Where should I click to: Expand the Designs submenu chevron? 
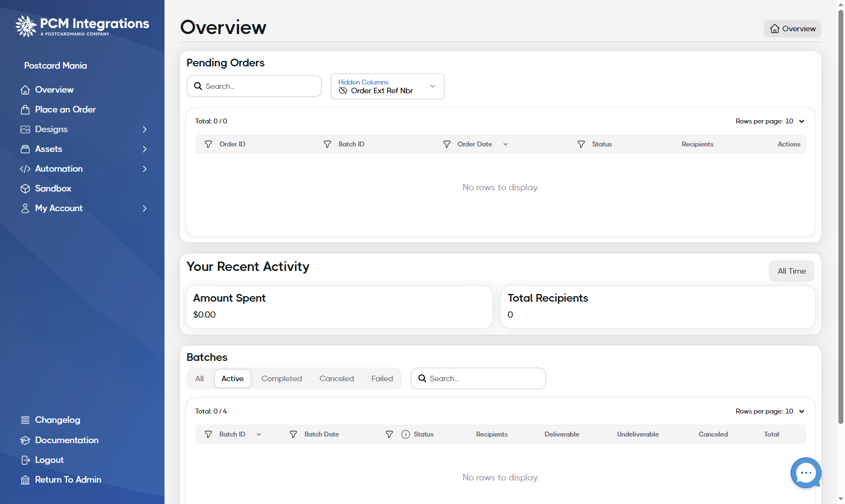coord(145,129)
